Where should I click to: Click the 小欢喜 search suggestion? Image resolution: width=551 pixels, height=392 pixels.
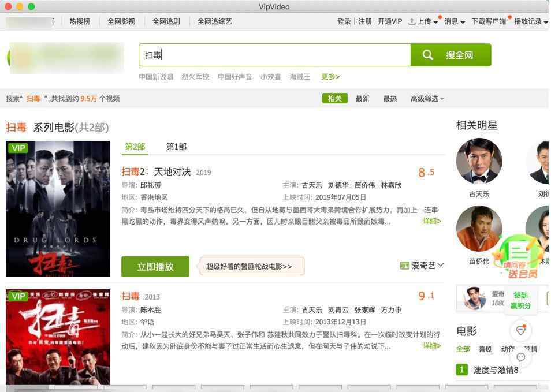(x=270, y=77)
